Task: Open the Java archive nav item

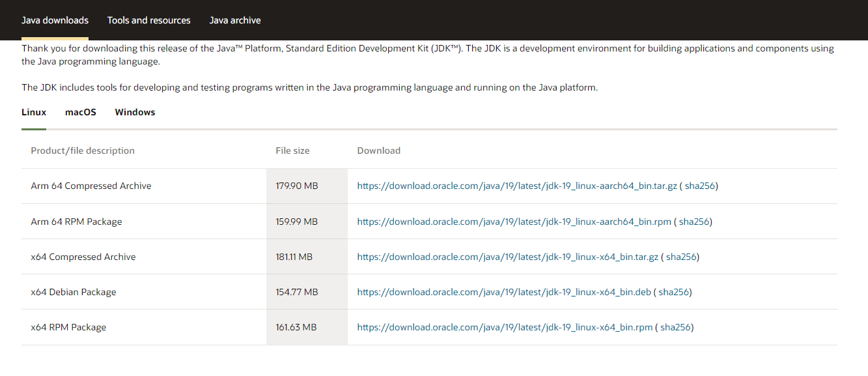Action: (x=235, y=20)
